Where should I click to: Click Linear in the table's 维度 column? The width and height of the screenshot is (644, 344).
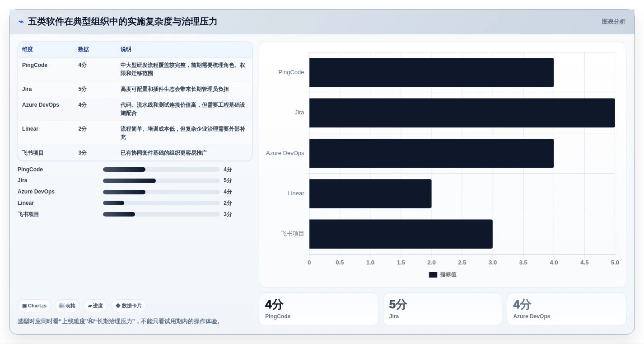30,129
